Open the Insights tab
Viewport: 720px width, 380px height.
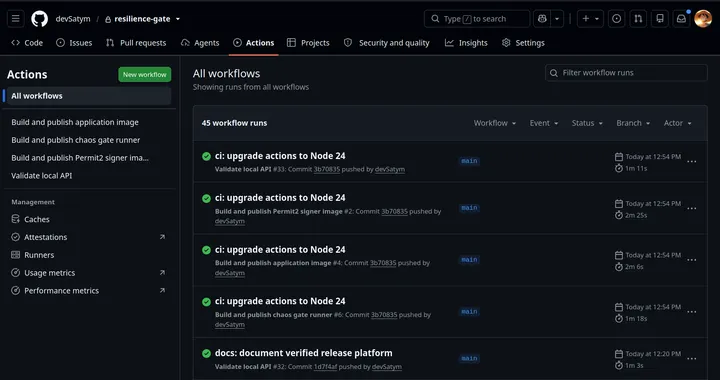(466, 43)
